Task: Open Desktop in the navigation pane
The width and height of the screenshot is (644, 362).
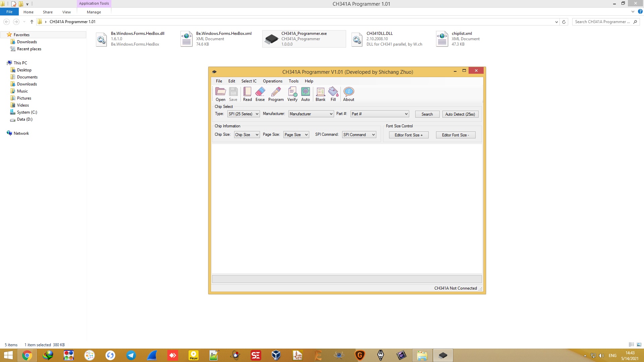Action: 24,70
